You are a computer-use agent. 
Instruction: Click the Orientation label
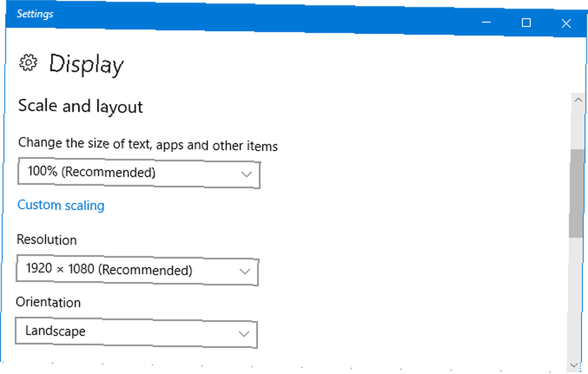[x=48, y=302]
